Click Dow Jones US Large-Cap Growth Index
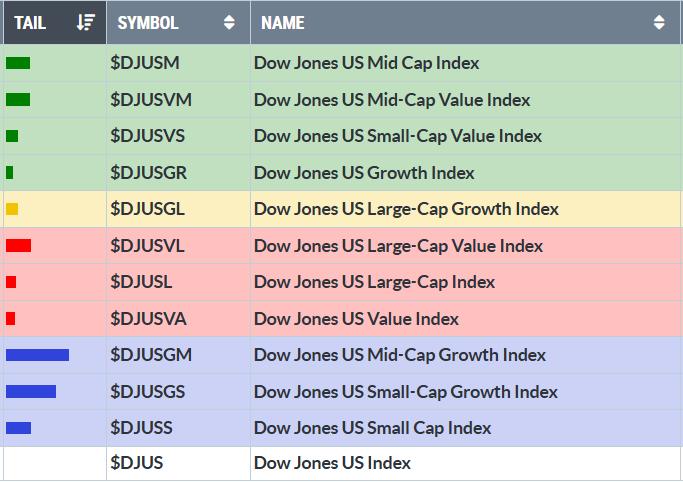 (406, 209)
